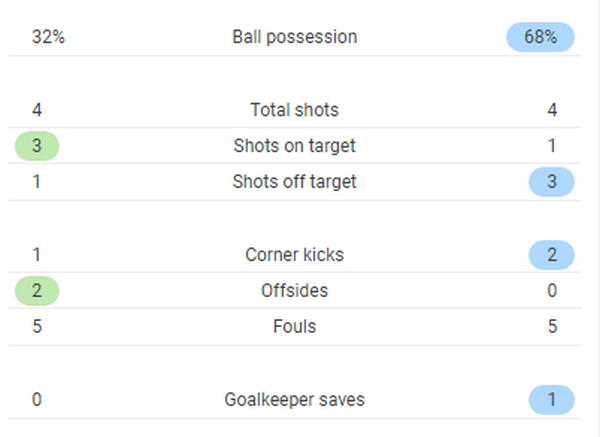Click the left team's Total shots value
This screenshot has width=600, height=437.
point(37,110)
